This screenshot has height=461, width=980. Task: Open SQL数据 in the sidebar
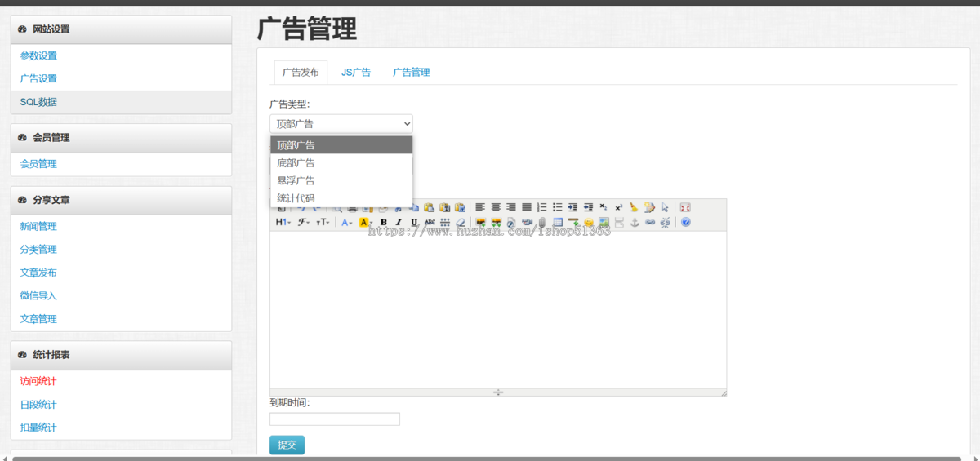pos(38,102)
